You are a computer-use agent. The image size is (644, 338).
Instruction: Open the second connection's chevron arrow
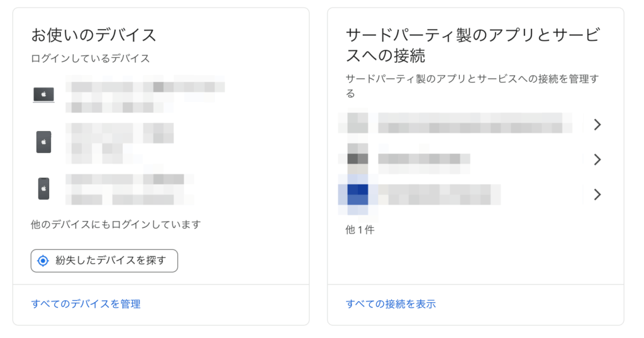pyautogui.click(x=597, y=160)
